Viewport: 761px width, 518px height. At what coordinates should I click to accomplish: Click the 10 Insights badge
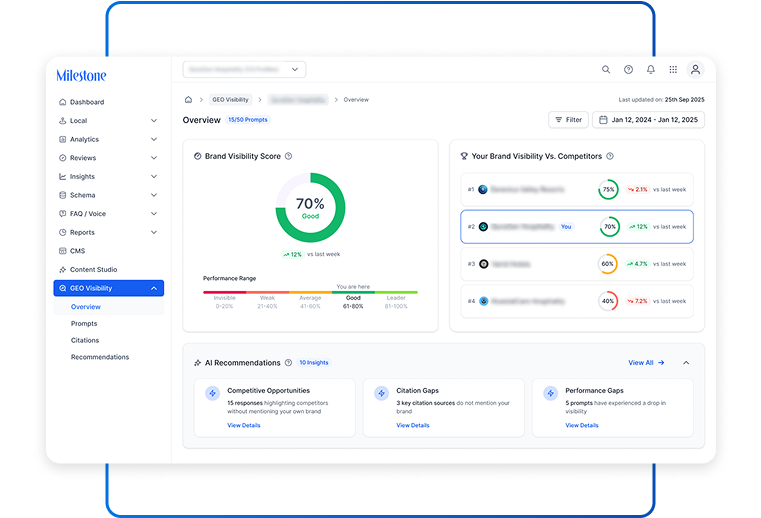pyautogui.click(x=314, y=363)
